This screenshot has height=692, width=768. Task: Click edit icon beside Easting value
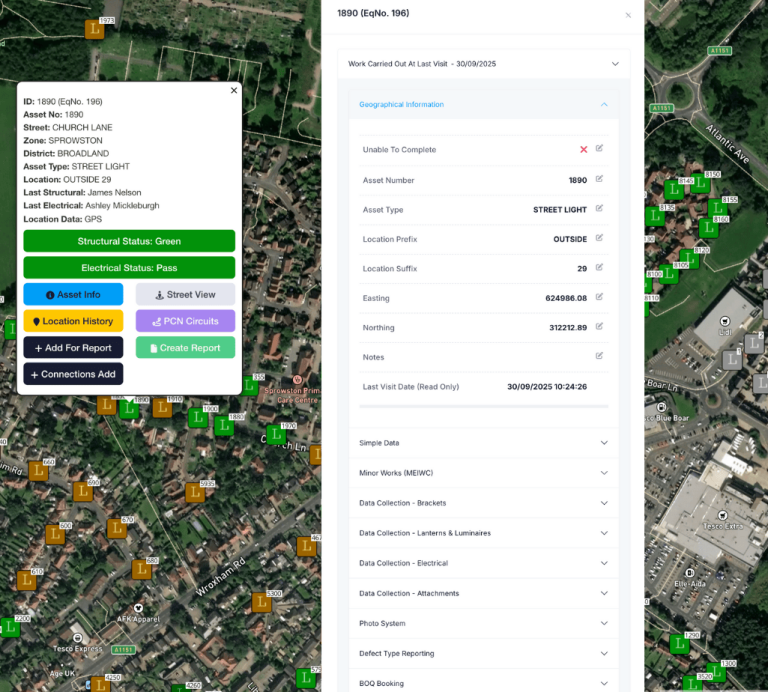pyautogui.click(x=599, y=297)
